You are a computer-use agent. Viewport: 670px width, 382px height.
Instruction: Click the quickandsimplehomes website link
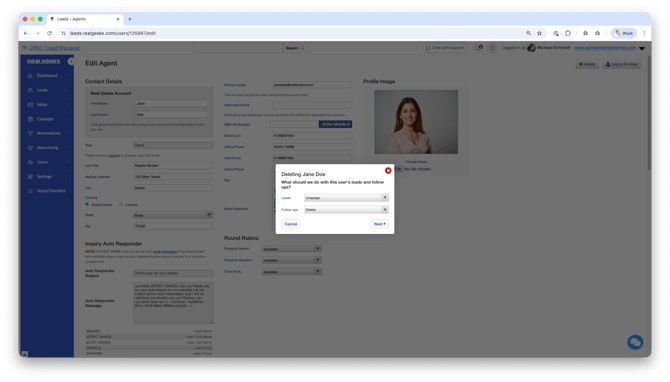point(605,48)
